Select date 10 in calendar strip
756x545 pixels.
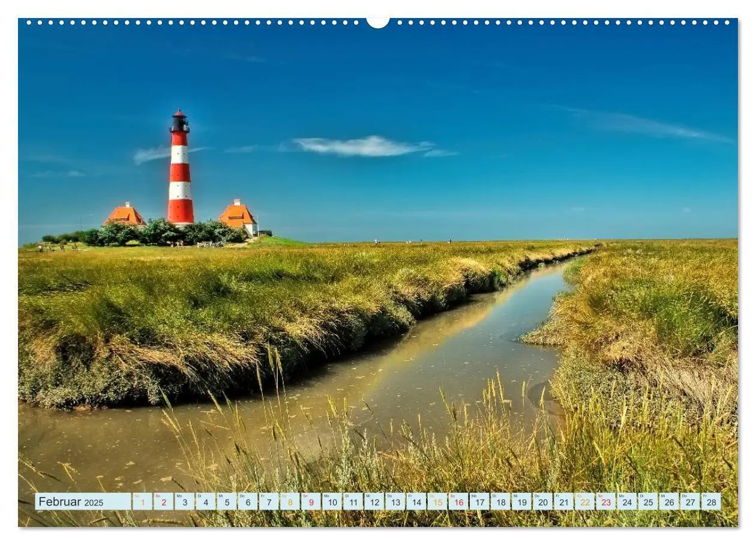click(x=332, y=502)
